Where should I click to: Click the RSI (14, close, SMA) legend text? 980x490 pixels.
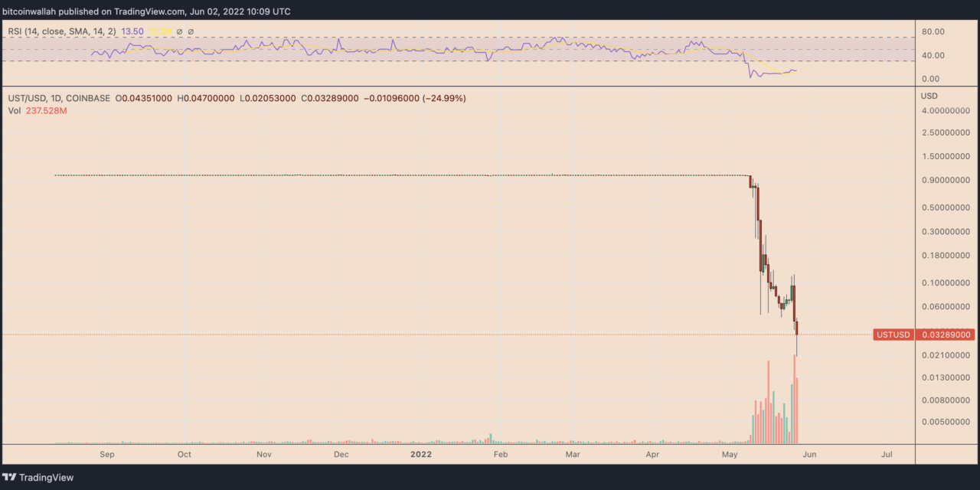click(61, 32)
